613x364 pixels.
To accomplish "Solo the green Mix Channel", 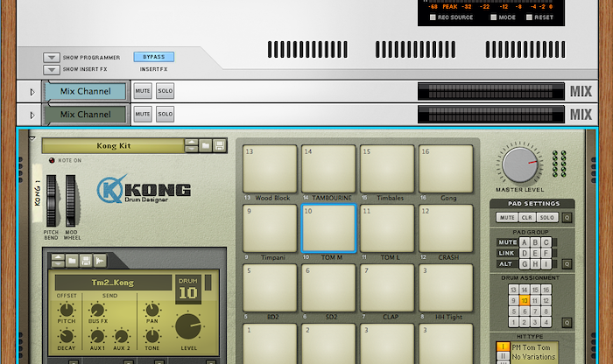I will (165, 114).
